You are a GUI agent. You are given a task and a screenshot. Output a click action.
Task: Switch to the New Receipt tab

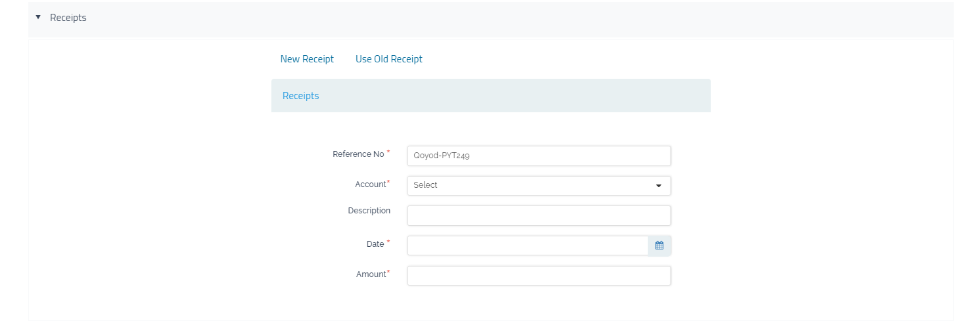click(307, 59)
